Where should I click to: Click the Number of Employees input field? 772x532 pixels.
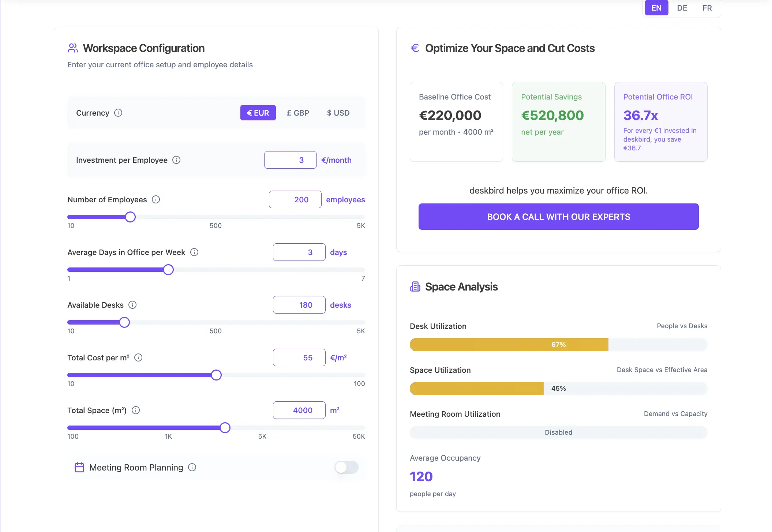tap(295, 199)
